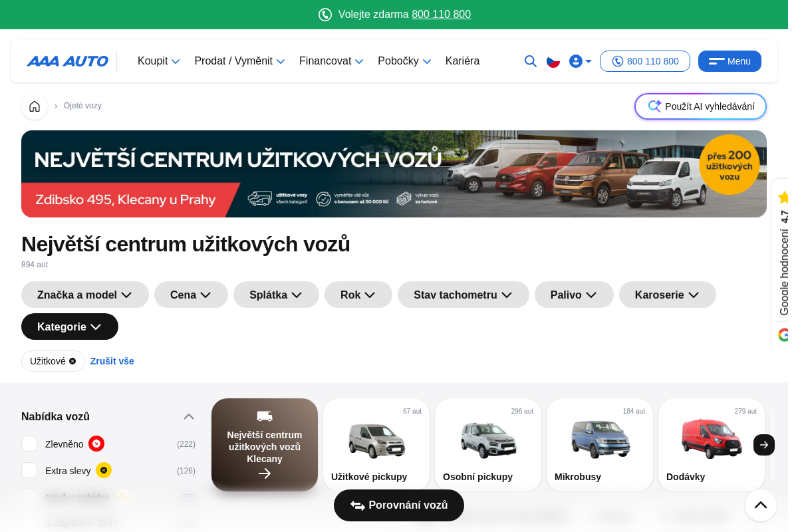Open the Kategorie filter dropdown

coord(70,327)
